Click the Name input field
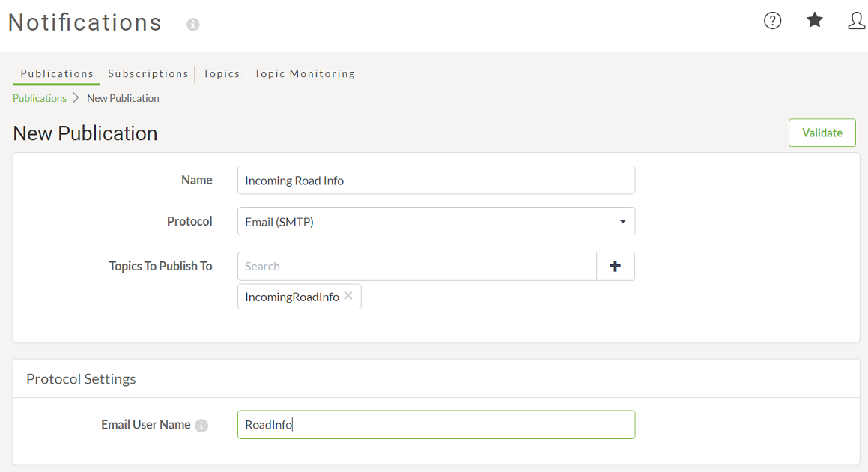Viewport: 868px width, 472px height. pyautogui.click(x=436, y=180)
